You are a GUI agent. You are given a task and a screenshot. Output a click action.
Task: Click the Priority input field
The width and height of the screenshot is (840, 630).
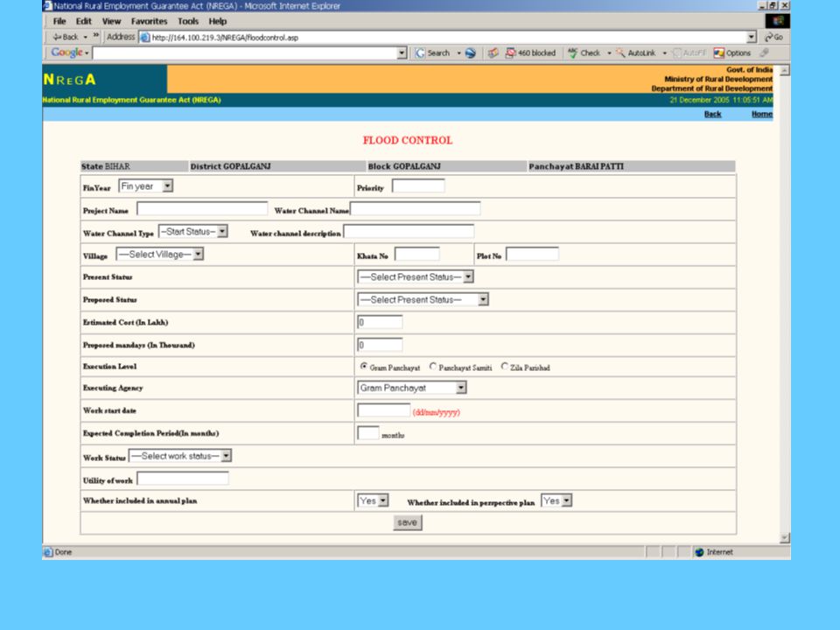tap(418, 185)
